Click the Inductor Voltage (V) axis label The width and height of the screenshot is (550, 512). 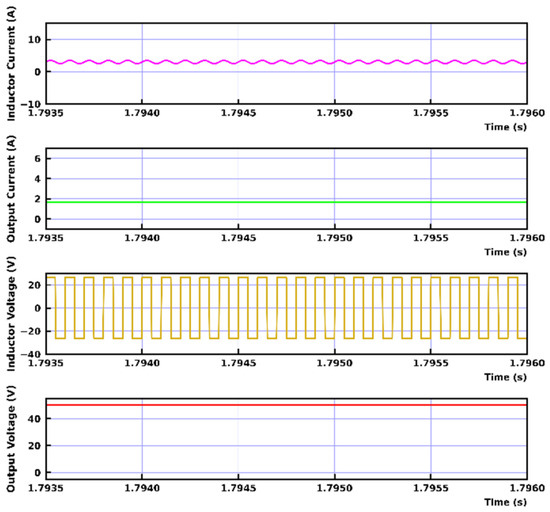click(11, 314)
